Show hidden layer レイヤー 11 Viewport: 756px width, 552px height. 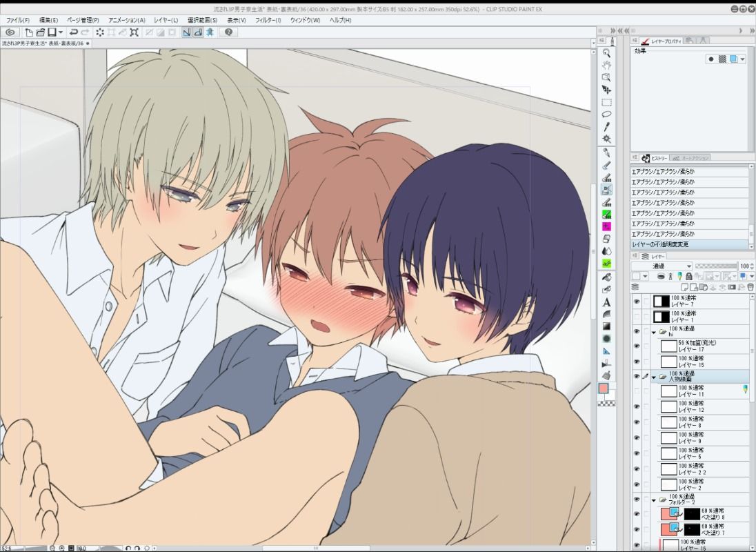(x=637, y=391)
